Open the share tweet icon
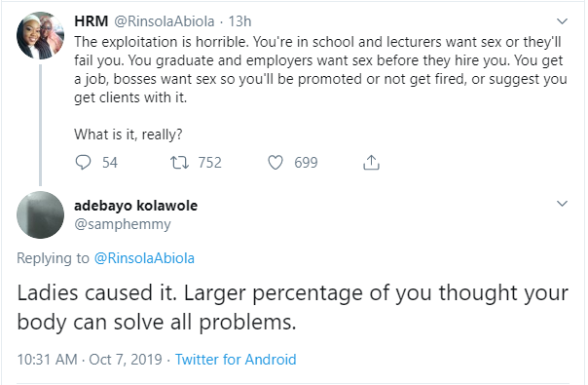The width and height of the screenshot is (588, 385). coord(371,163)
